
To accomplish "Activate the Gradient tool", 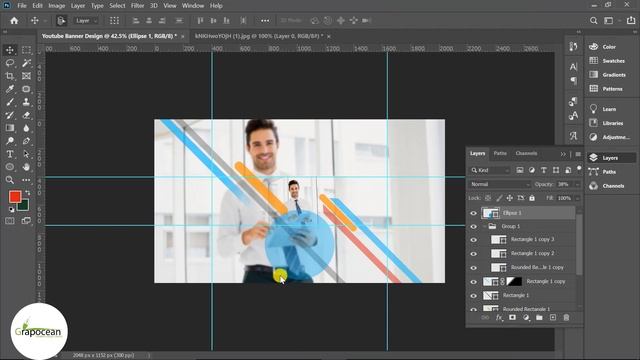I will click(x=10, y=128).
